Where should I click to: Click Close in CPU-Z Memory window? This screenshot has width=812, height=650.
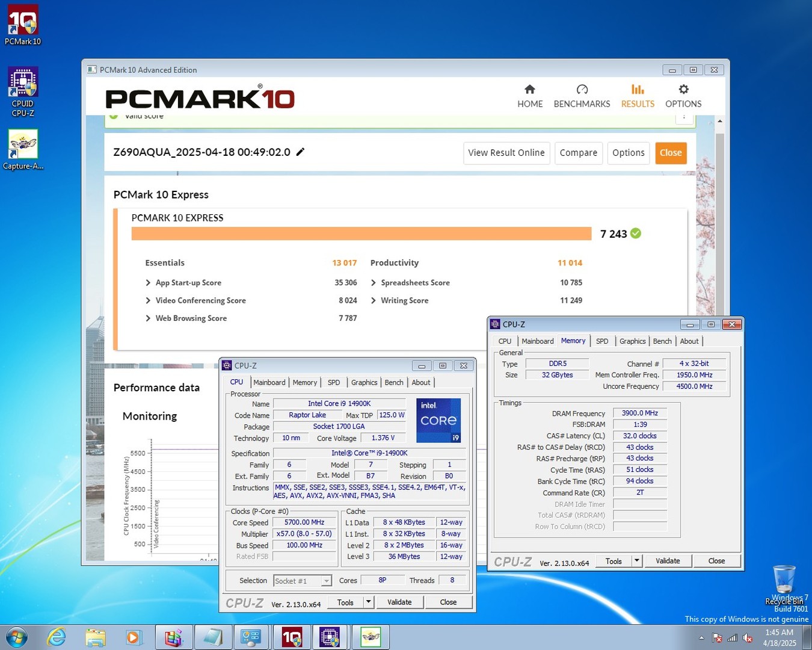(716, 561)
